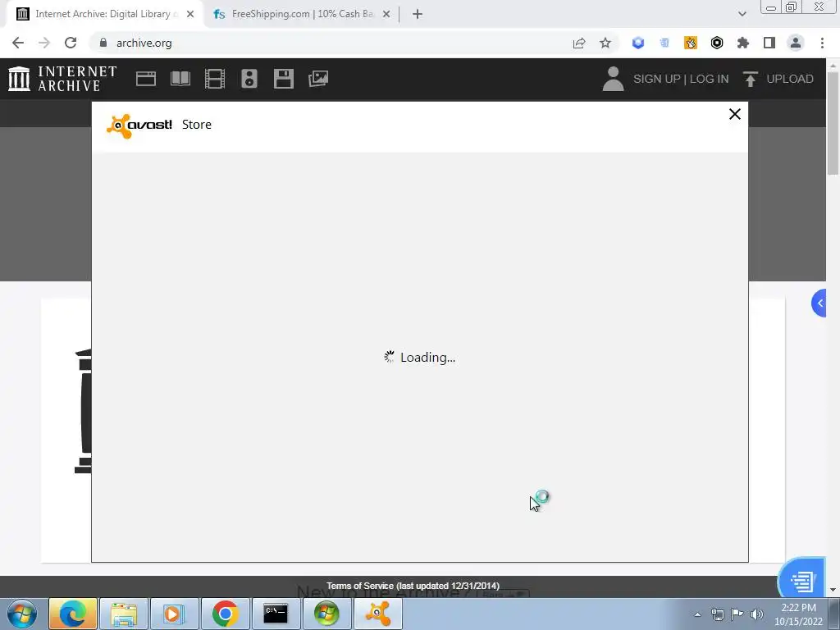Click the black hexagon extension icon
Screen dimensions: 840x630
coord(717,43)
